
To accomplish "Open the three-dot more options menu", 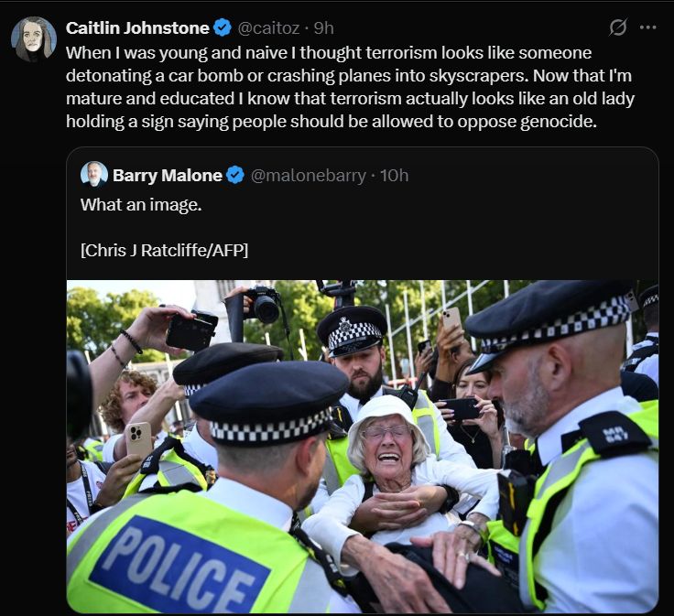I will [x=647, y=27].
